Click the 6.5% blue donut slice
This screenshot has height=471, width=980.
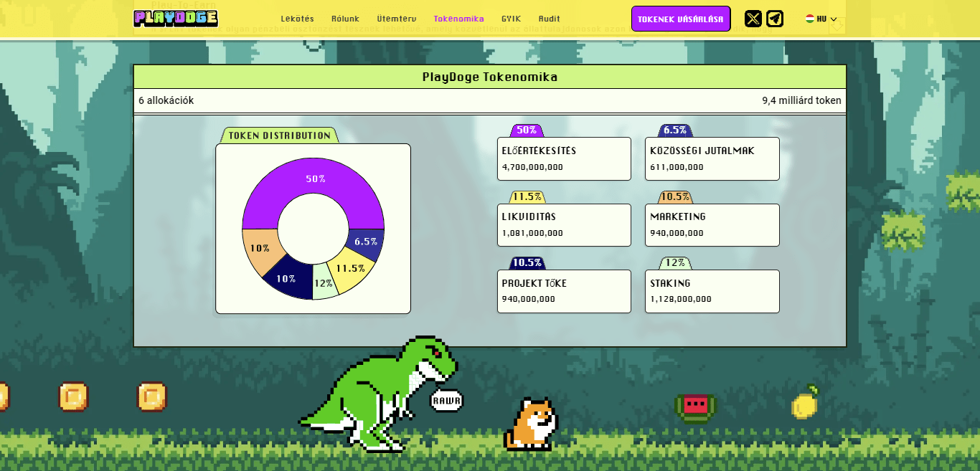(x=367, y=242)
